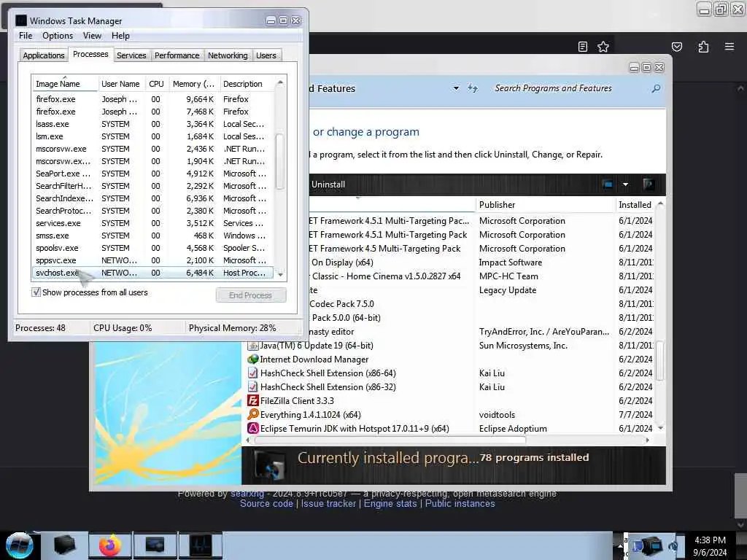
Task: Sort processes by Memory column header
Action: [x=194, y=84]
